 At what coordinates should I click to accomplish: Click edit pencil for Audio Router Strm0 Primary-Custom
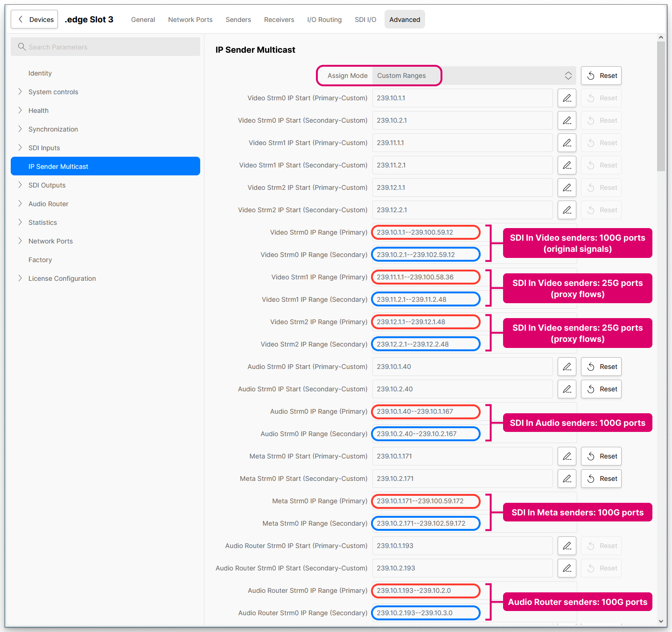pyautogui.click(x=567, y=546)
